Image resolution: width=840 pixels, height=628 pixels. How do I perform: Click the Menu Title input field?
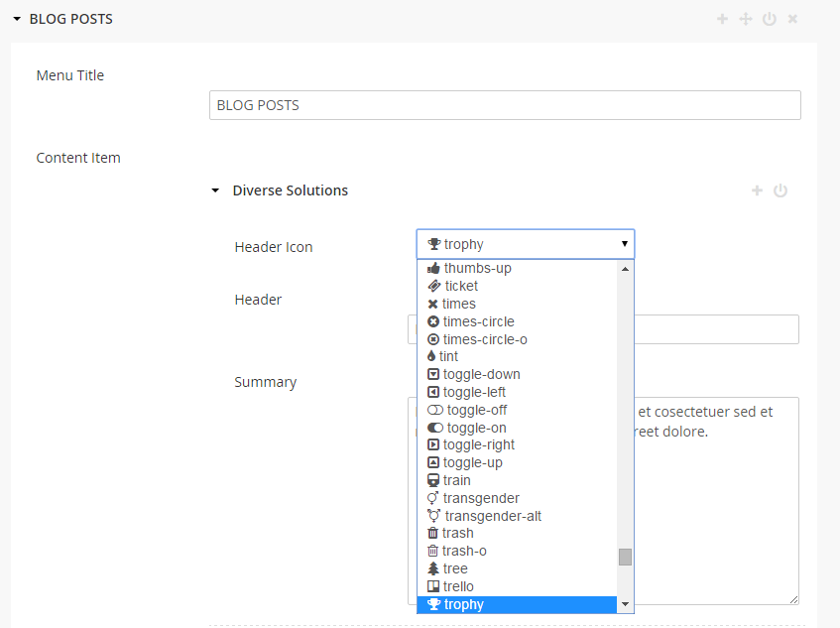click(505, 105)
